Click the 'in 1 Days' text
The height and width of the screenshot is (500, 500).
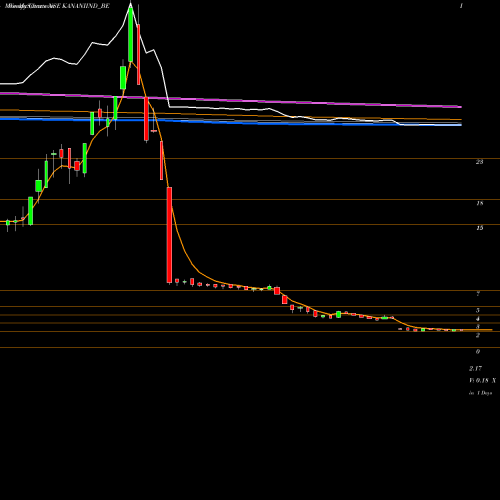coord(480,393)
